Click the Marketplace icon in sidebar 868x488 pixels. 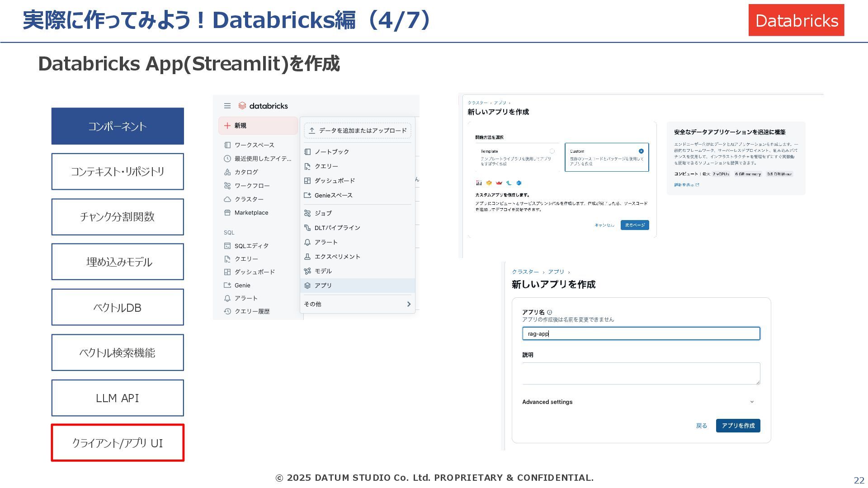227,212
